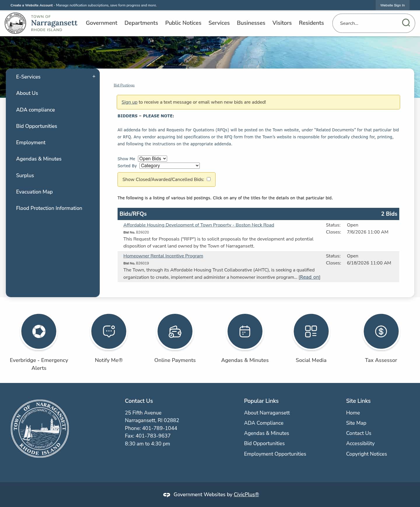Click Accessibility footer link
Viewport: 420px width, 507px height.
[x=360, y=443]
